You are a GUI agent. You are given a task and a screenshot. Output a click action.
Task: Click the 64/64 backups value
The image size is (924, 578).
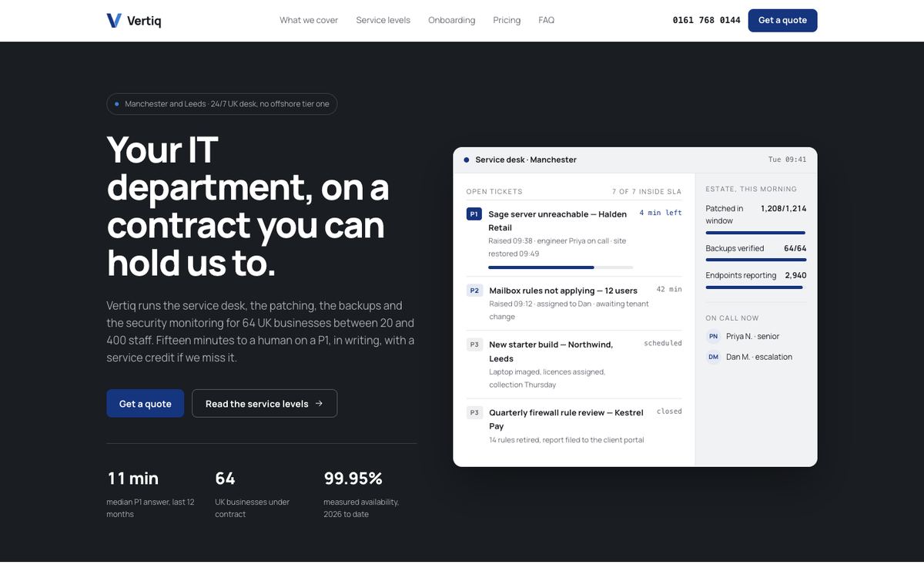click(795, 248)
